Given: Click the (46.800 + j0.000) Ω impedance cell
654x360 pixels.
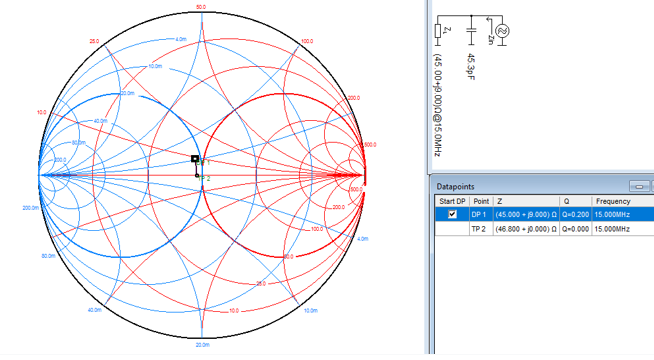Looking at the screenshot, I should point(526,229).
